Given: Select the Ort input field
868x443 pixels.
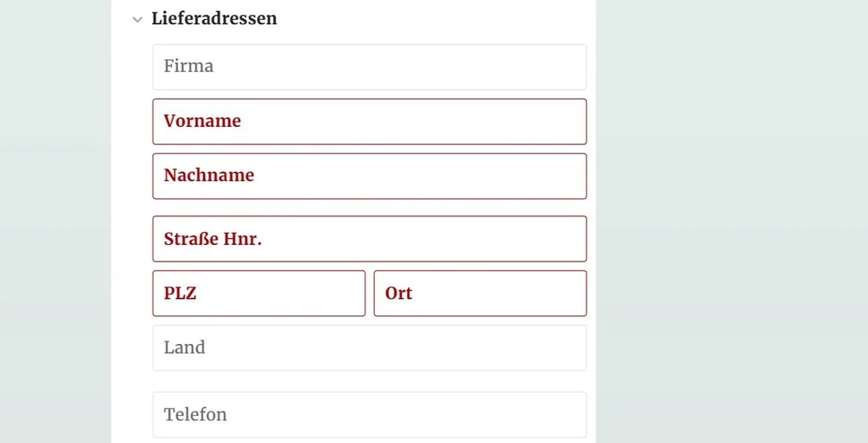Looking at the screenshot, I should point(480,294).
